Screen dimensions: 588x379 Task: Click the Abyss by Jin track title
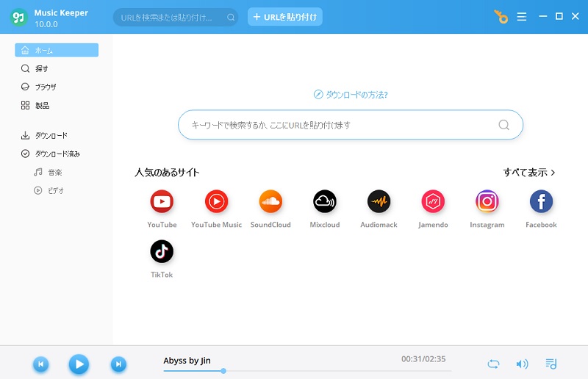(187, 360)
